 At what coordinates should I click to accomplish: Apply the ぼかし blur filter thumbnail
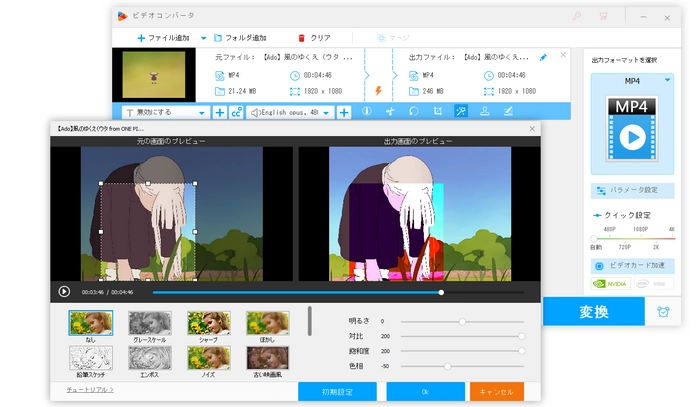tap(267, 323)
